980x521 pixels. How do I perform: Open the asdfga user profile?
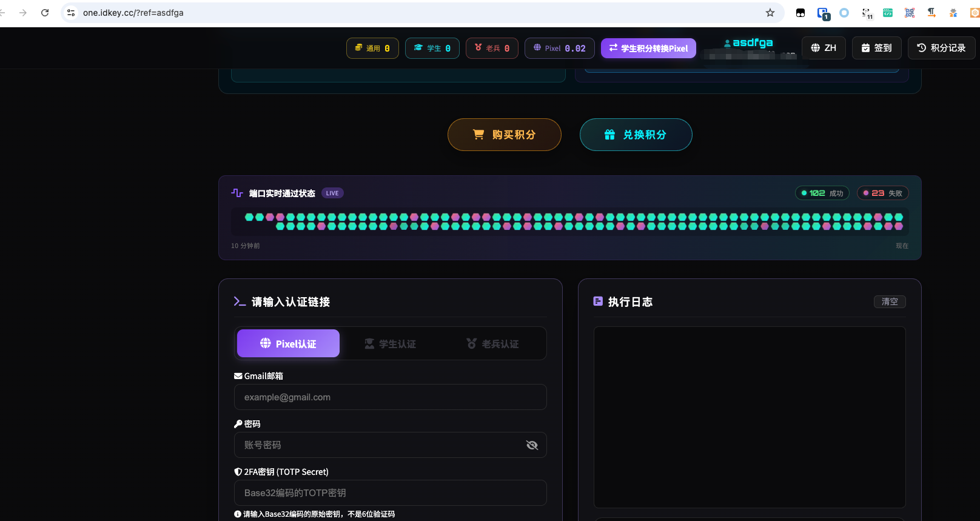748,42
